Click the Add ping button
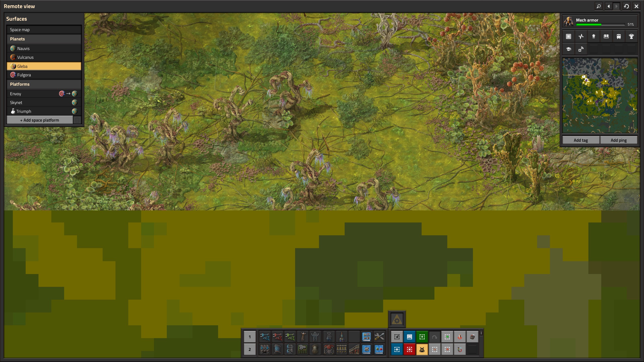This screenshot has width=644, height=362. coord(619,140)
